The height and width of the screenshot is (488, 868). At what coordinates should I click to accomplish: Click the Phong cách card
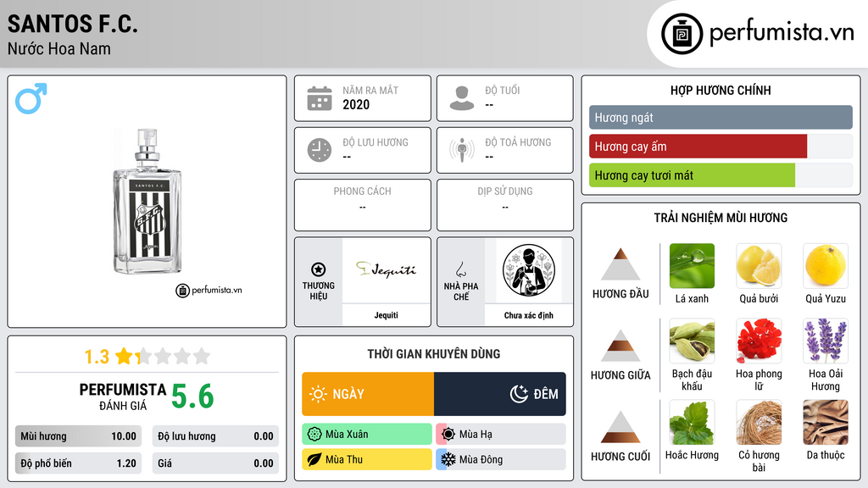click(363, 205)
